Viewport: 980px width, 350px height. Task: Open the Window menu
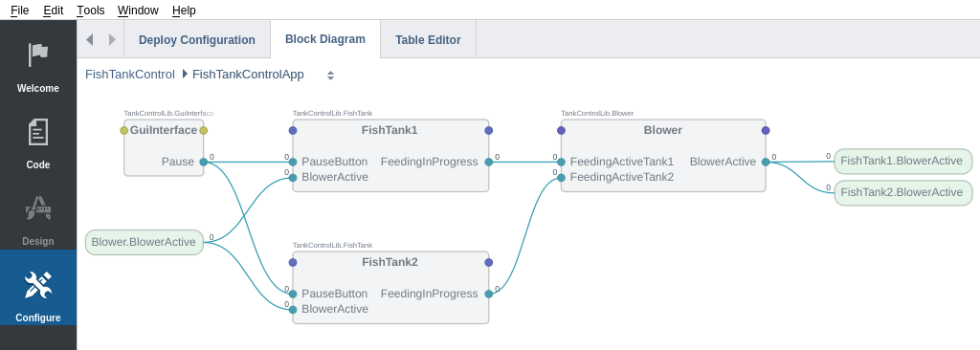(138, 10)
